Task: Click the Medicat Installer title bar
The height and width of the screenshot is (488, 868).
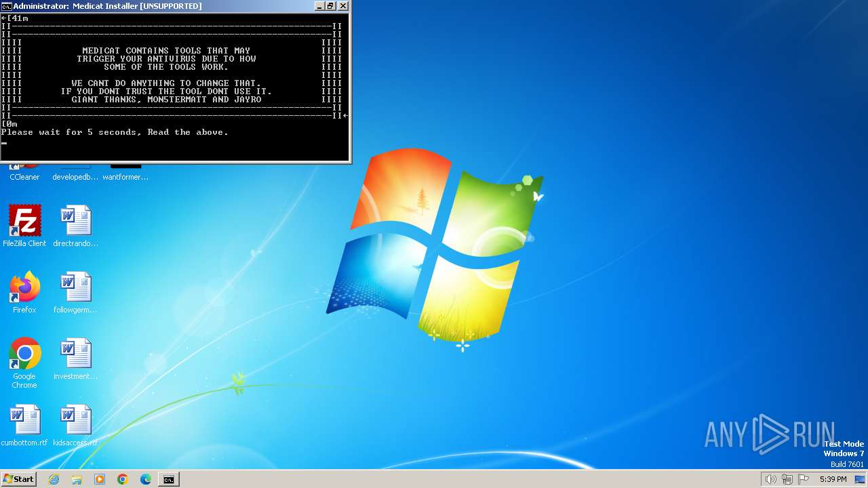Action: point(175,6)
